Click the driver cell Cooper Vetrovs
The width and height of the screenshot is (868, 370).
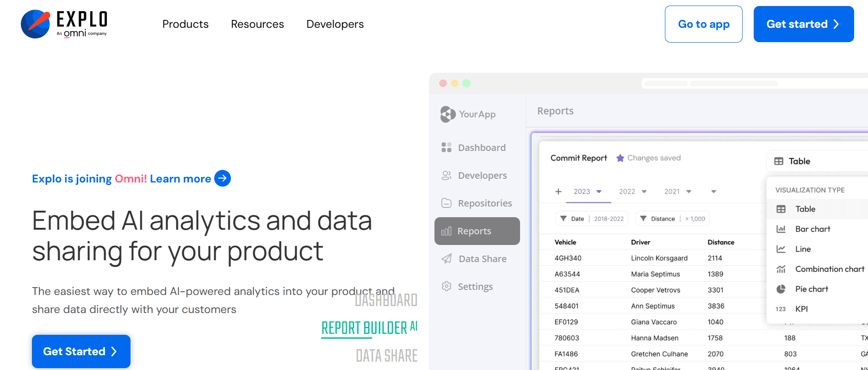pos(656,290)
